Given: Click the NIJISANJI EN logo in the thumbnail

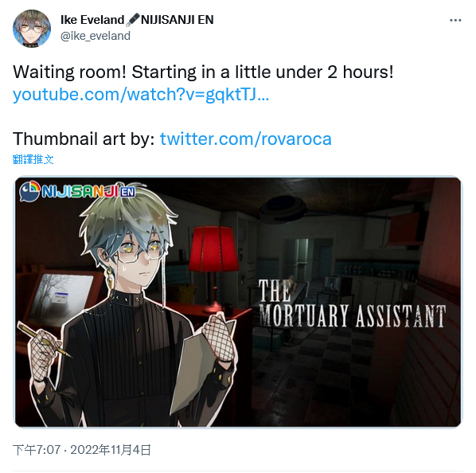Looking at the screenshot, I should [78, 191].
